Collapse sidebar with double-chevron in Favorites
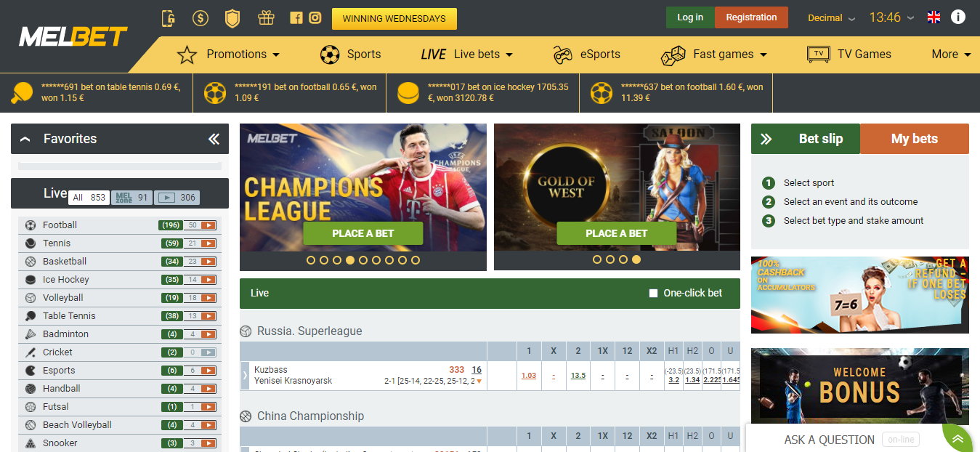This screenshot has height=452, width=980. (x=214, y=139)
